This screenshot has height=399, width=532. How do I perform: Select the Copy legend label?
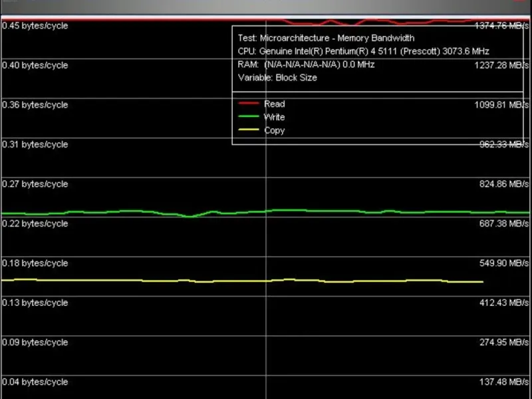pos(275,130)
